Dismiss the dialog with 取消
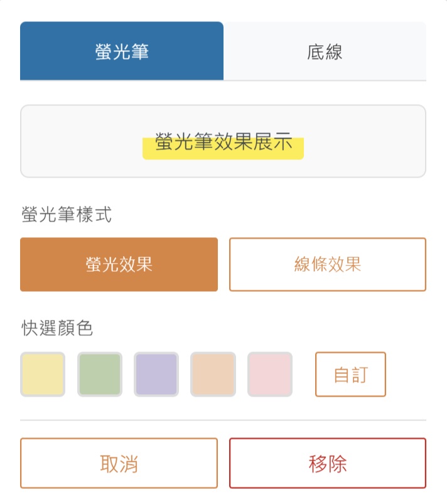Viewport: 447px width, 504px height. [119, 463]
